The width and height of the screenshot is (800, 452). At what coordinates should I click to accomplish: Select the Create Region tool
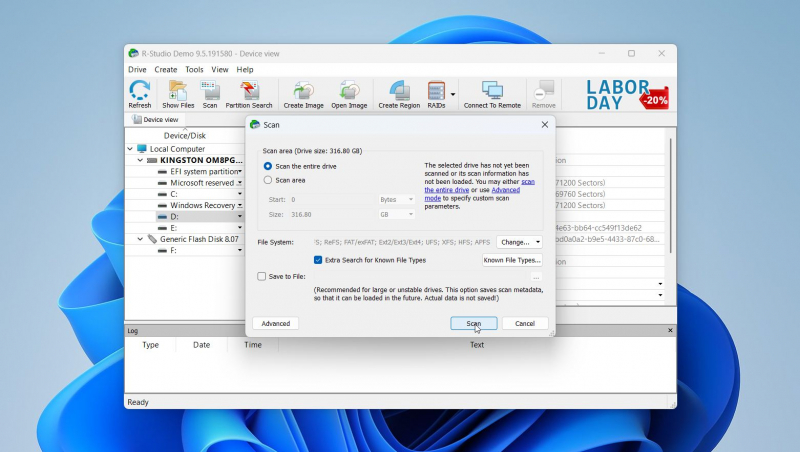pos(399,94)
